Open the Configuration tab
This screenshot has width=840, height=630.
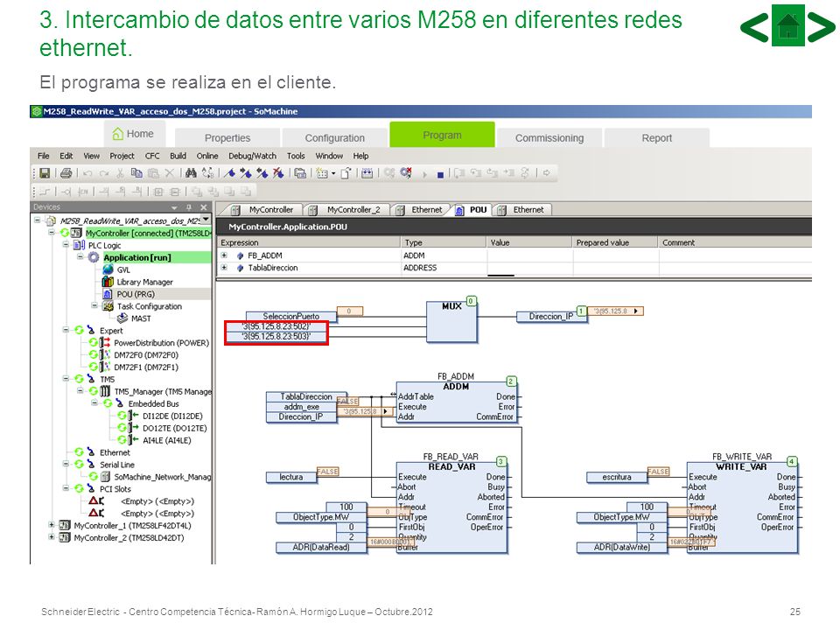[335, 137]
